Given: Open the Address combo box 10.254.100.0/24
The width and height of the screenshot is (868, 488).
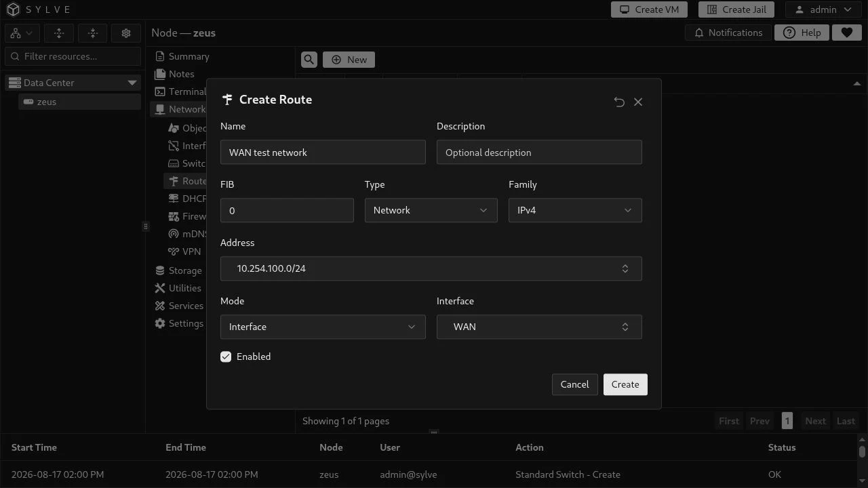Looking at the screenshot, I should click(x=431, y=268).
